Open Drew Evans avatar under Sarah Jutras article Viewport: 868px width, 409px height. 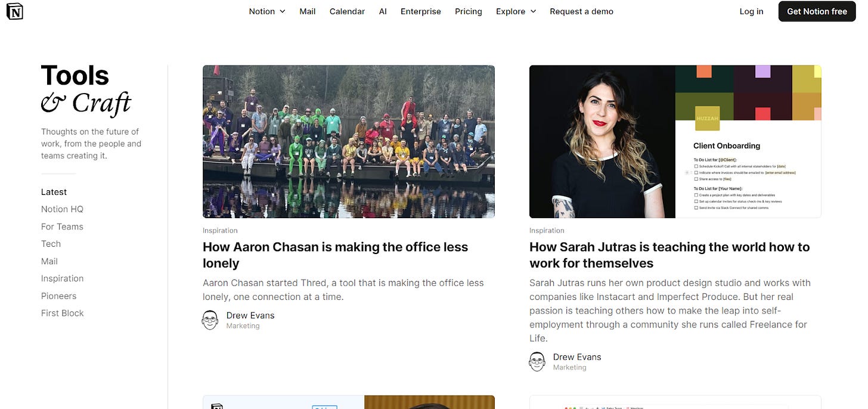point(537,362)
